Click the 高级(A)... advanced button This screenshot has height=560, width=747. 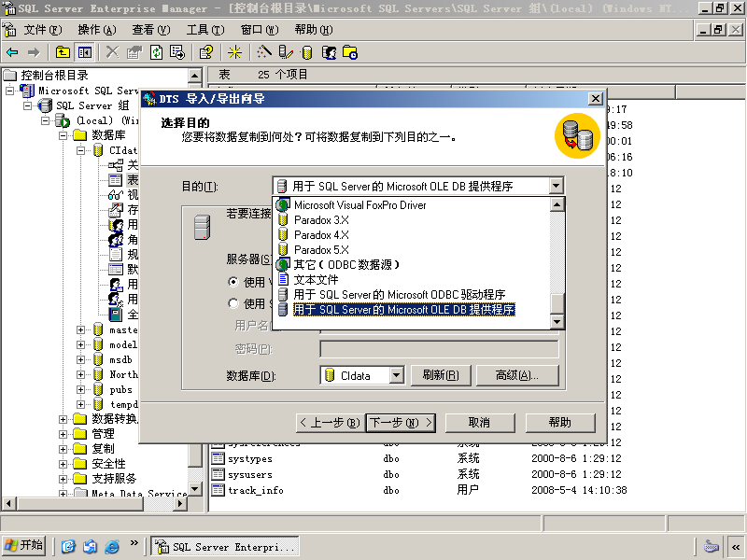click(x=517, y=375)
